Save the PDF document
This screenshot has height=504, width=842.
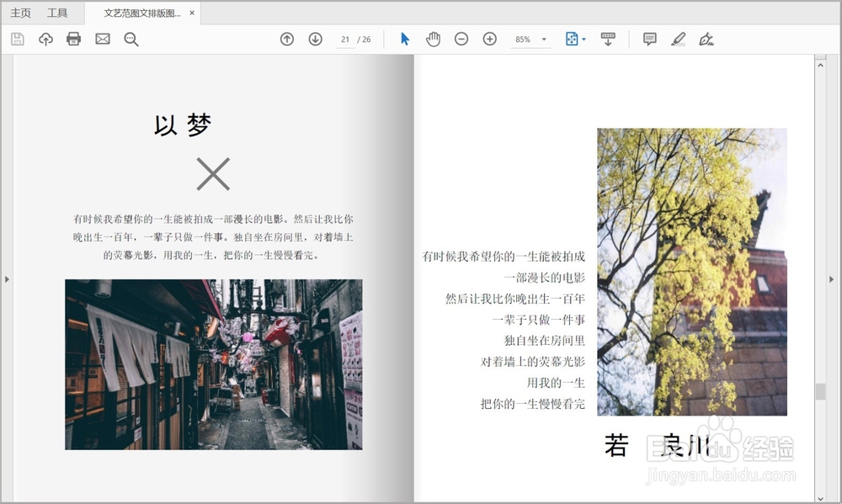(16, 39)
